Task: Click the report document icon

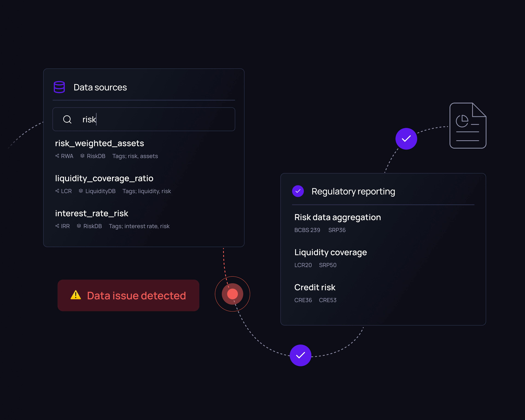Action: (468, 126)
